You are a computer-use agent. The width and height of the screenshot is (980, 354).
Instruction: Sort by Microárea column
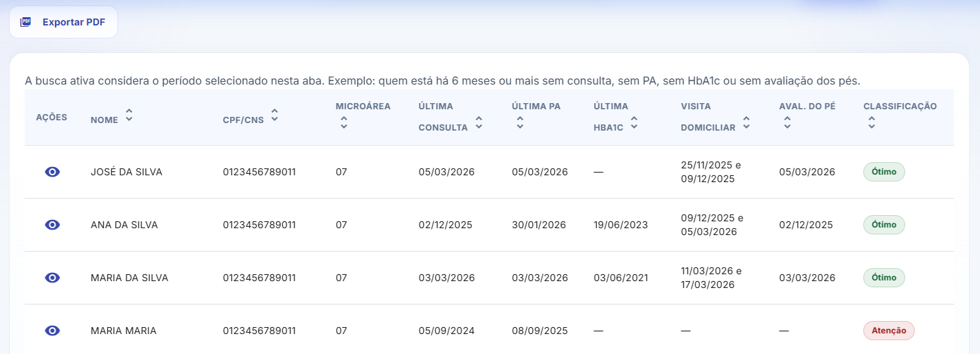[343, 123]
